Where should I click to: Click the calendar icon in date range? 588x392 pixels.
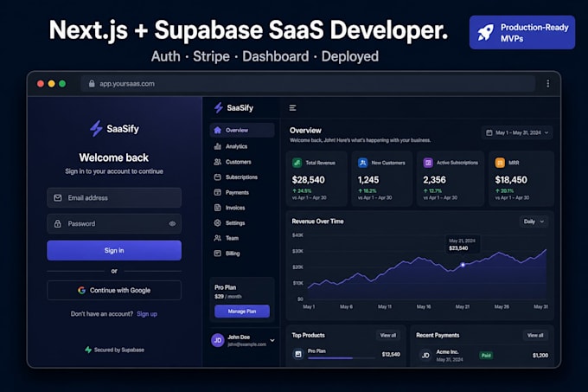tap(489, 132)
